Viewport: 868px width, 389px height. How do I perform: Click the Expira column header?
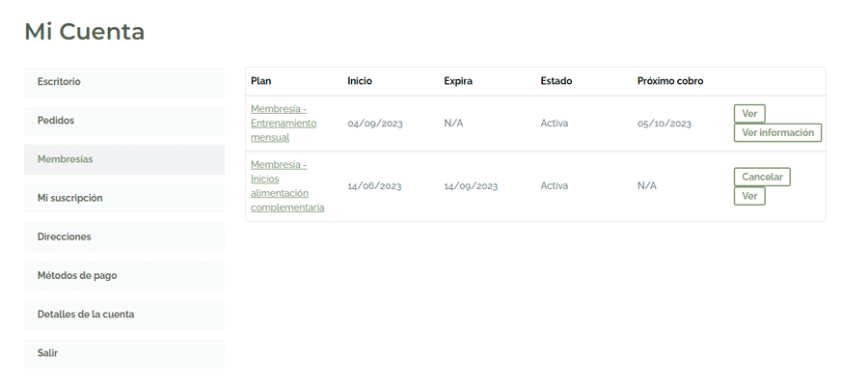point(458,81)
